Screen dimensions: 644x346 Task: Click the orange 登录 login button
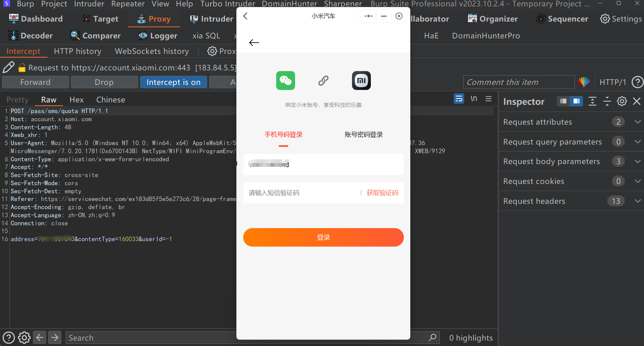click(x=323, y=237)
